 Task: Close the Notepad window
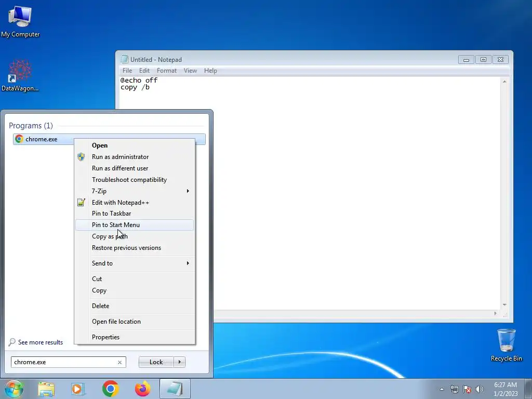click(x=500, y=60)
